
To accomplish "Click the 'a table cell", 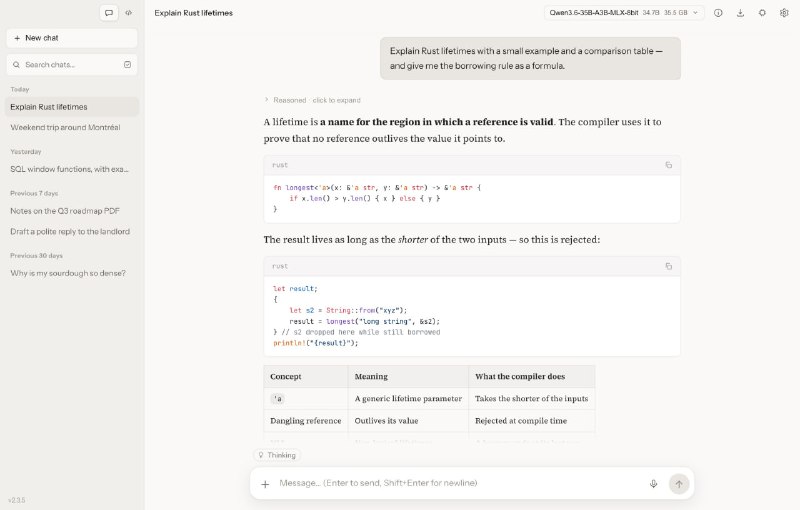I will coord(306,399).
